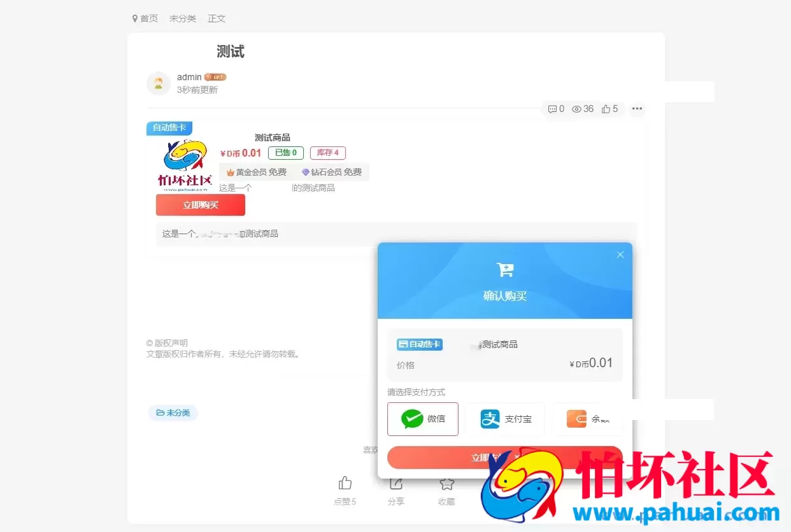This screenshot has width=791, height=532.
Task: Click the 立即购买 button on product card
Action: (201, 205)
